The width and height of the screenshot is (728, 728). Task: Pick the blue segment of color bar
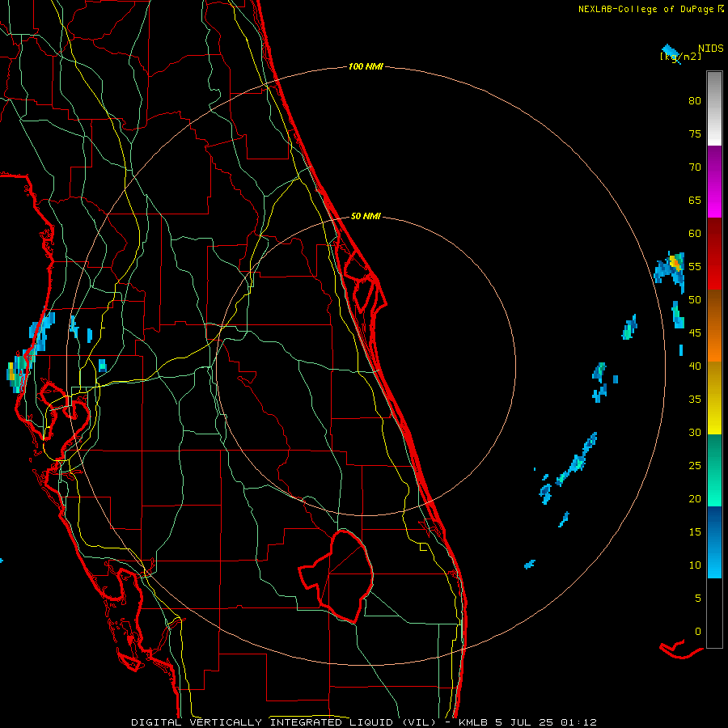pos(714,542)
